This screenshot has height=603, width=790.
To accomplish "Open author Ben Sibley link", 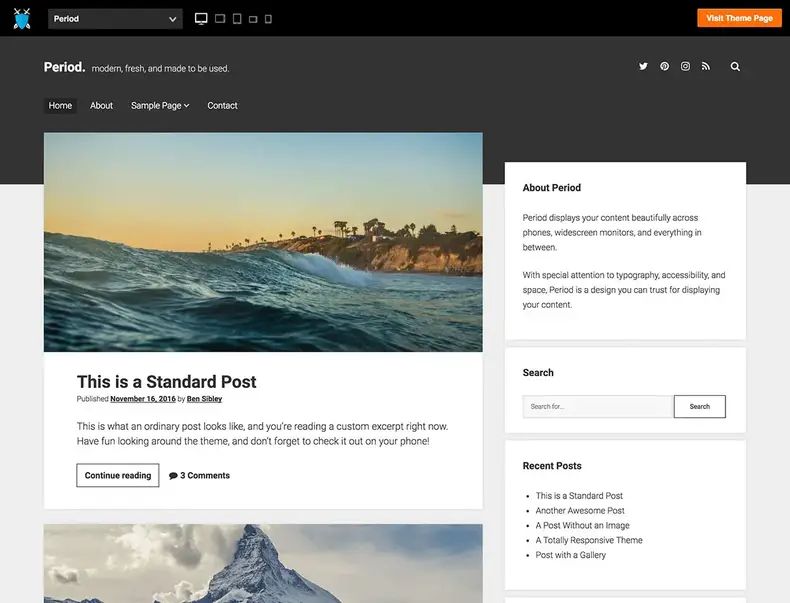I will pyautogui.click(x=204, y=398).
